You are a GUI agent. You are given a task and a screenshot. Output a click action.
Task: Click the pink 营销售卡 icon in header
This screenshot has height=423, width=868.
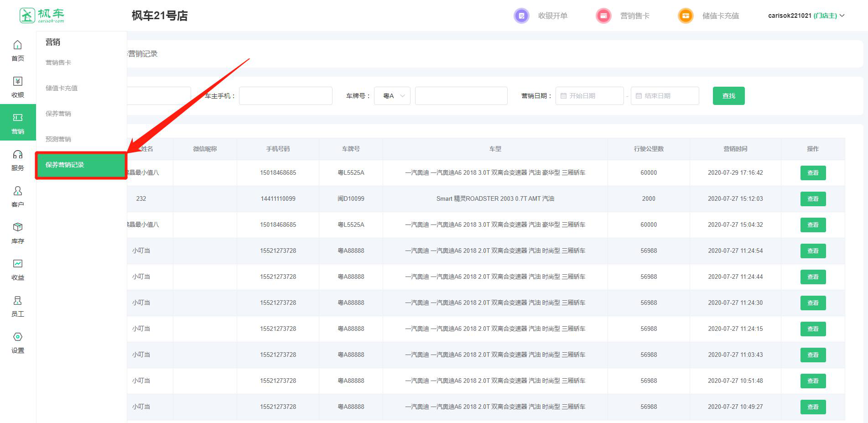[x=603, y=16]
